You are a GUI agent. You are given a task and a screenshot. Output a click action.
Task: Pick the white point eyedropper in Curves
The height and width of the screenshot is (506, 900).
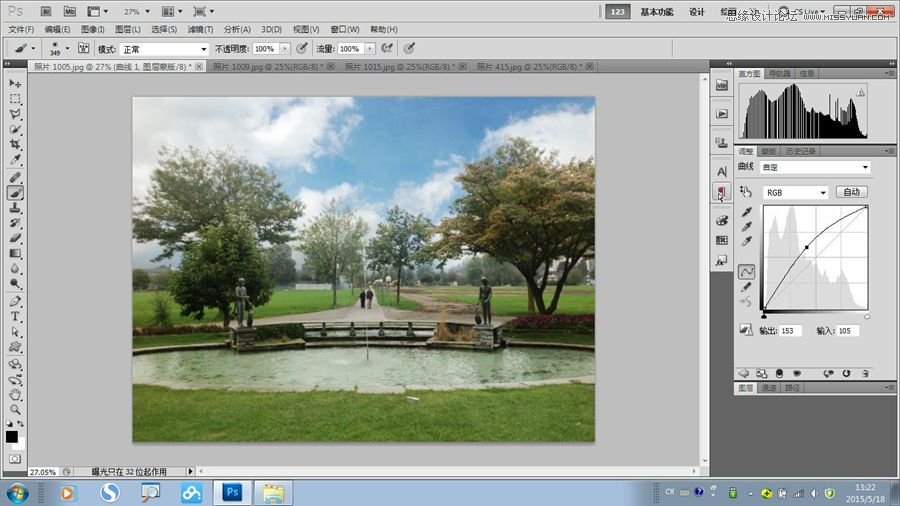click(746, 242)
